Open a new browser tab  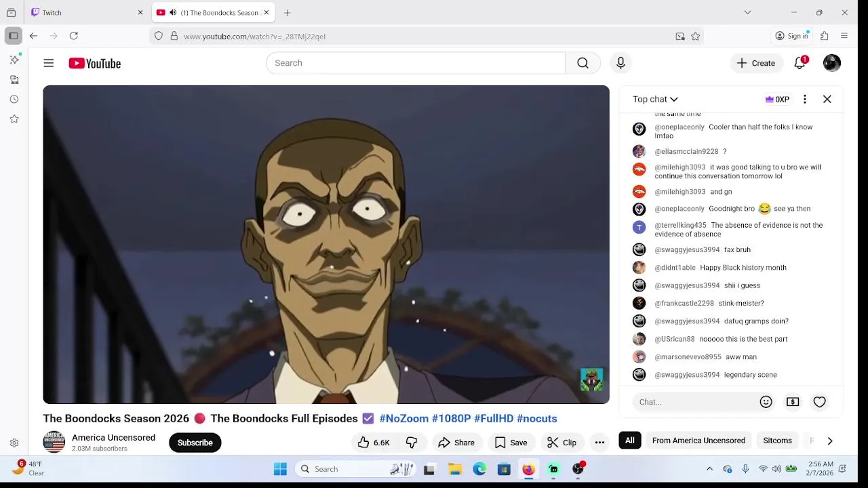coord(288,12)
